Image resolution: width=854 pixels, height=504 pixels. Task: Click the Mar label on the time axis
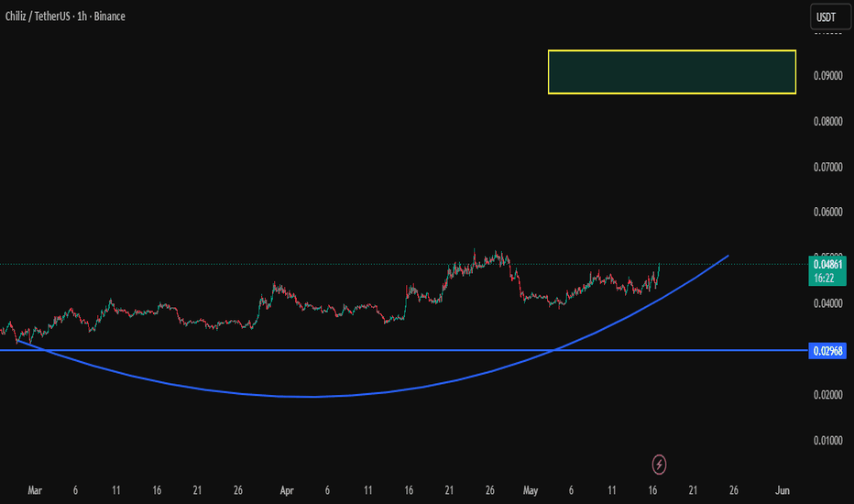click(35, 490)
